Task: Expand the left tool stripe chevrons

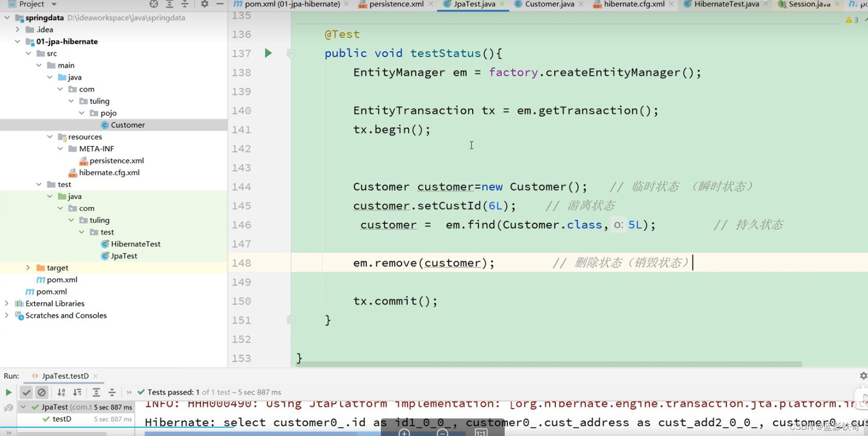Action: pos(8,432)
